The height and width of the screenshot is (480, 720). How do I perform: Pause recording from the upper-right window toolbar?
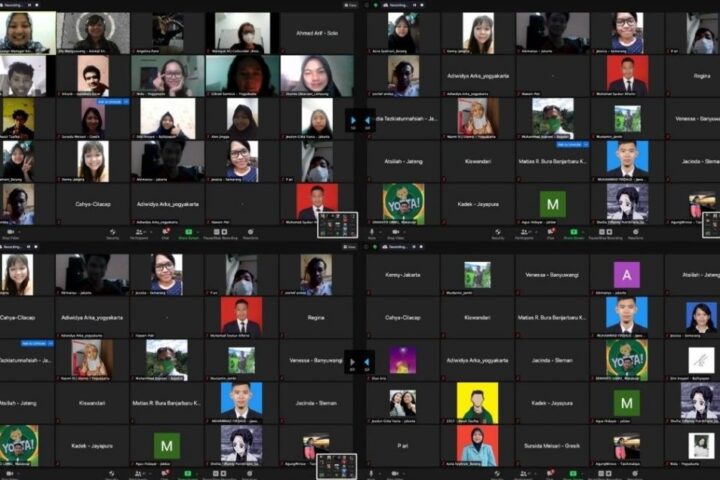pyautogui.click(x=602, y=232)
